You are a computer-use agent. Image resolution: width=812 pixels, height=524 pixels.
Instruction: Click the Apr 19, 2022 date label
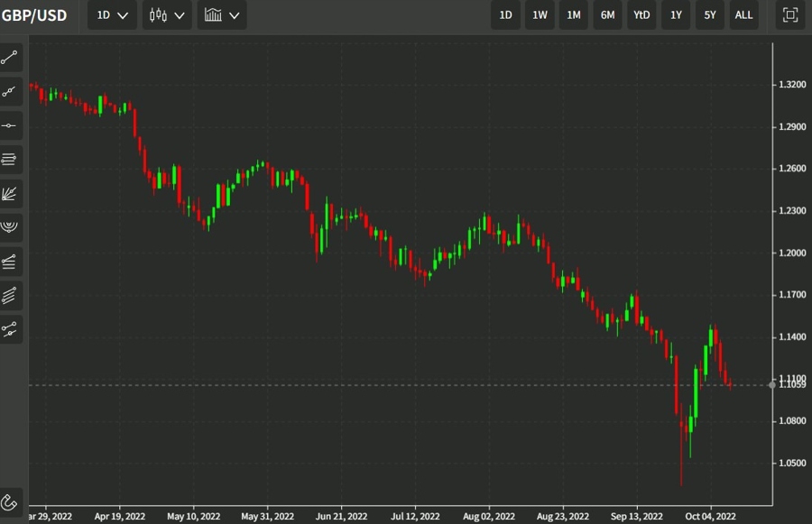coord(120,516)
